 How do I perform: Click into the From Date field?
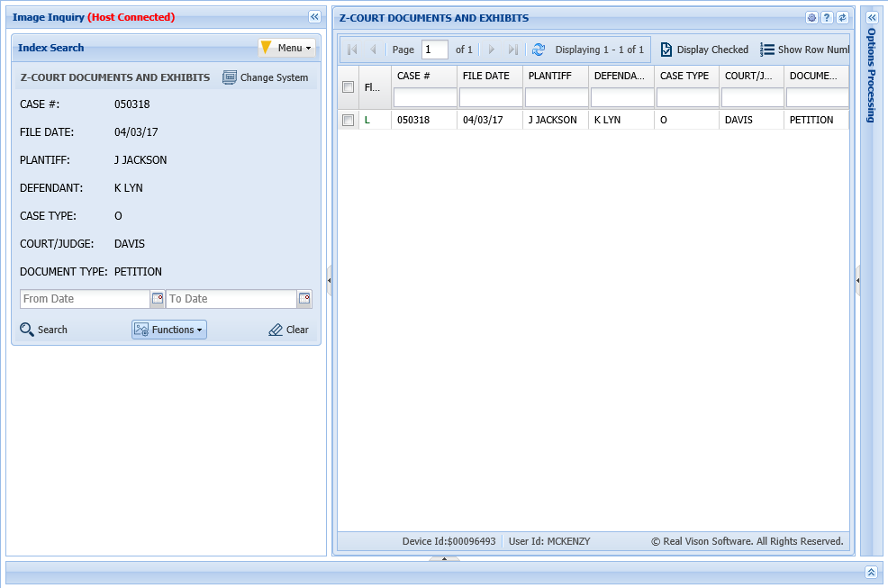point(85,299)
